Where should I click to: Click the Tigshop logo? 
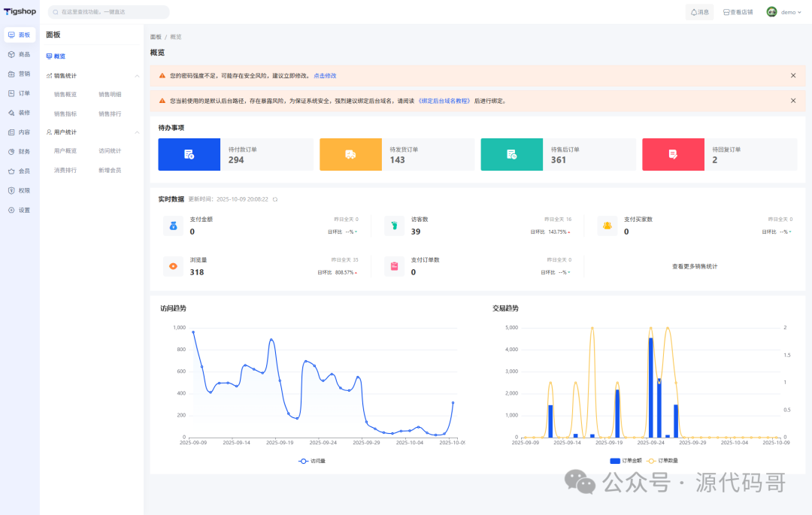click(x=20, y=12)
